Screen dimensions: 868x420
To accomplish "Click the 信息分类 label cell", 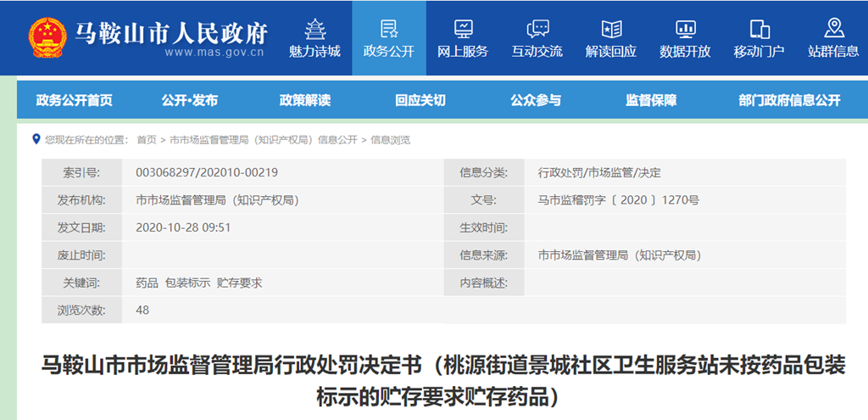I will point(484,172).
